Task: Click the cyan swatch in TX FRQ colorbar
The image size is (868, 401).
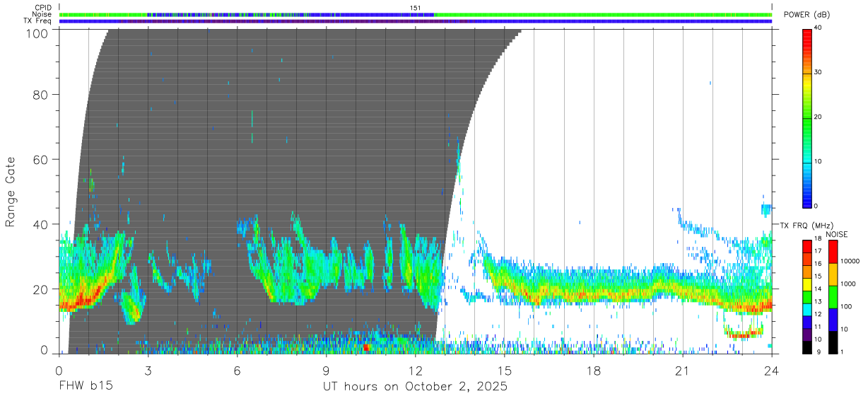Action: pos(807,310)
